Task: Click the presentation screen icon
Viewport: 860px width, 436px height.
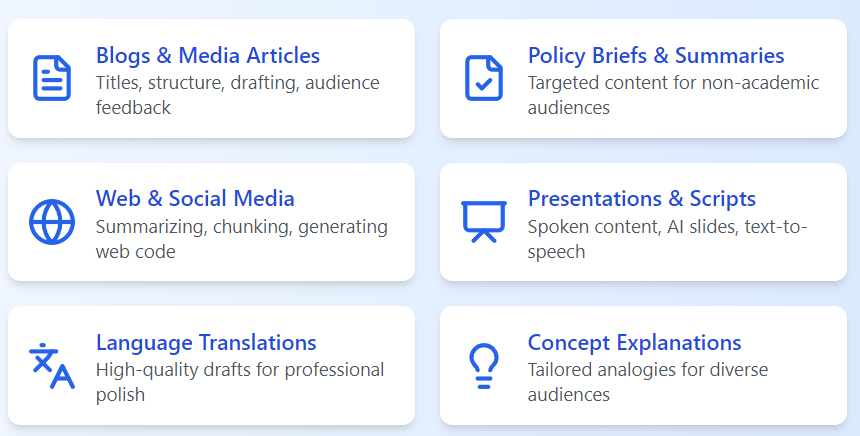Action: (x=484, y=222)
